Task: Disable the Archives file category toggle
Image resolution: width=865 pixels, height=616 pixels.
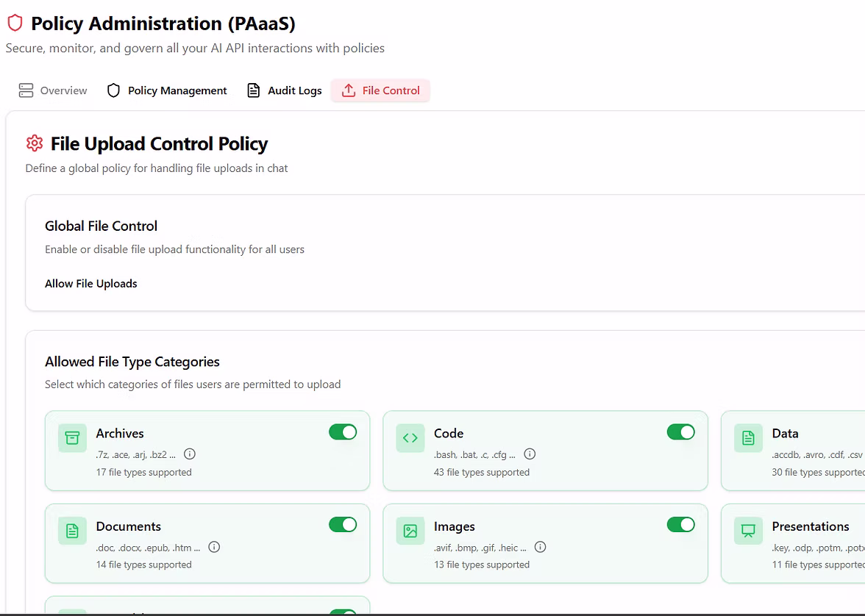Action: pos(343,432)
